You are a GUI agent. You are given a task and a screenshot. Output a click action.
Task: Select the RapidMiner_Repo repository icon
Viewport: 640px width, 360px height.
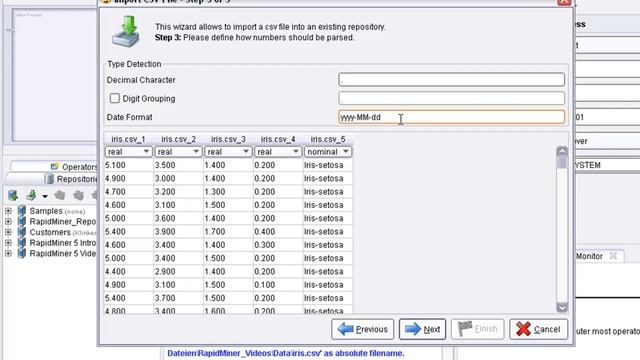coord(22,222)
